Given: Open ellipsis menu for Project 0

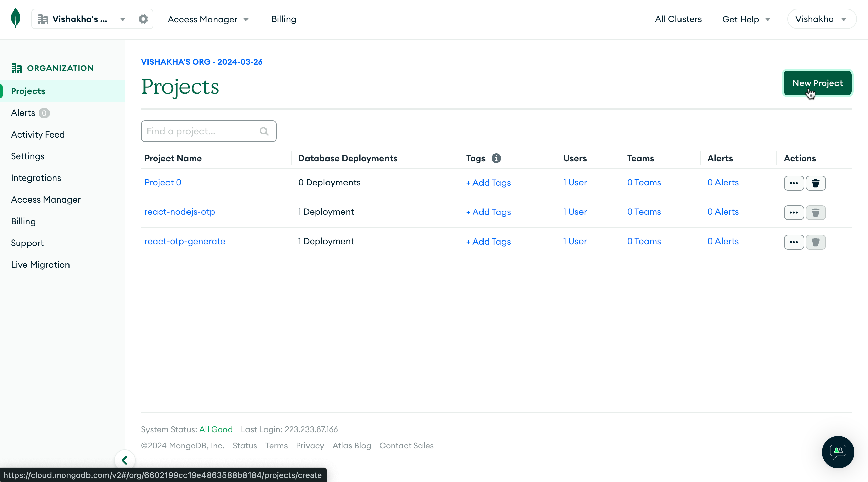Looking at the screenshot, I should pos(794,183).
